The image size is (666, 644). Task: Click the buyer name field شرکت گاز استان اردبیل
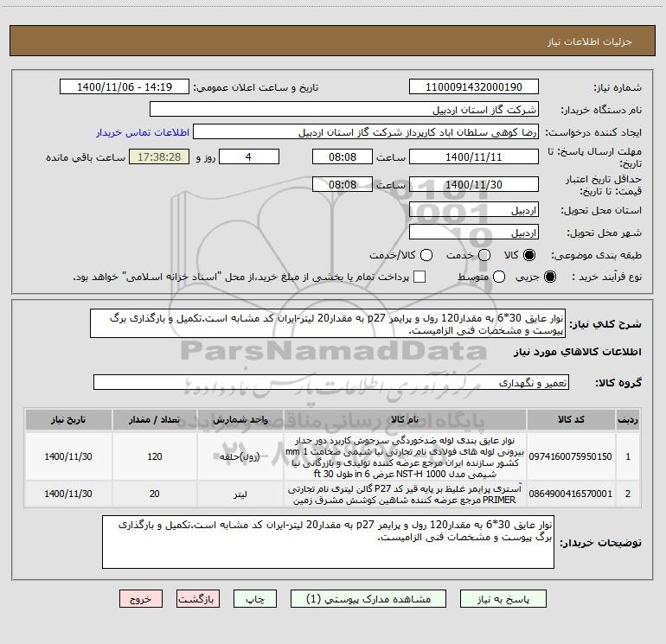[344, 110]
